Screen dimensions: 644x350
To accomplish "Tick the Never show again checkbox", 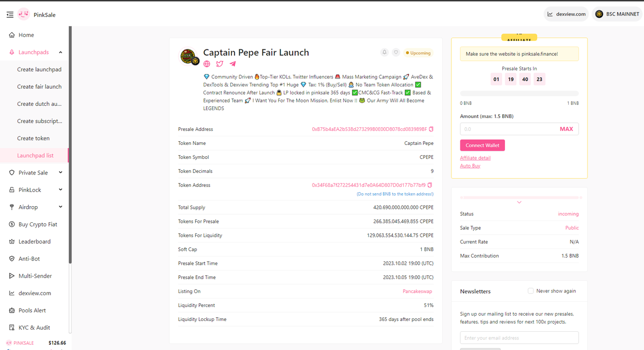I will (531, 291).
